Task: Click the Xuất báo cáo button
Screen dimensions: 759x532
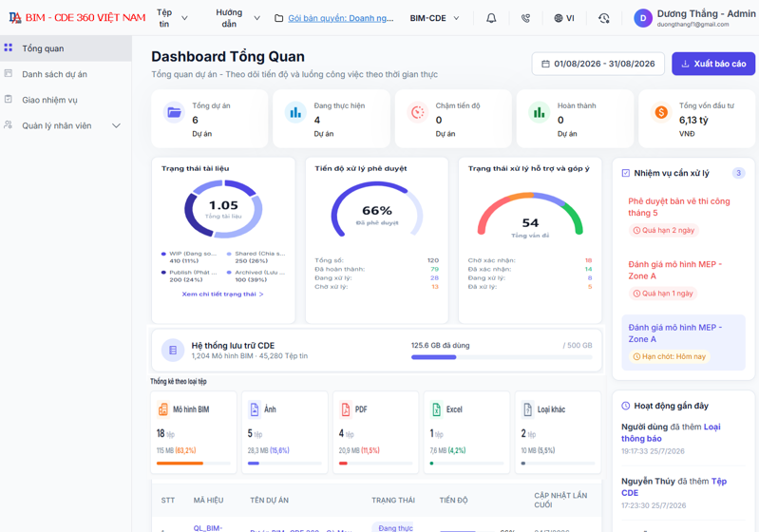Action: (713, 64)
